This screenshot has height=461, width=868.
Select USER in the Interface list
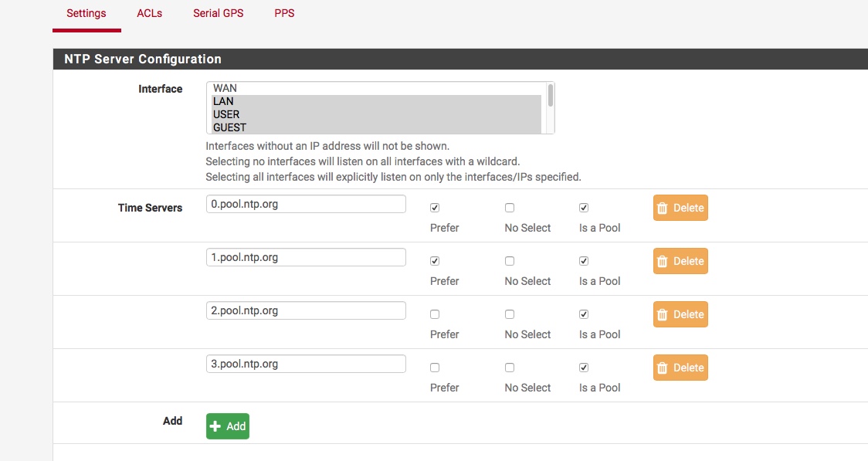click(x=376, y=114)
